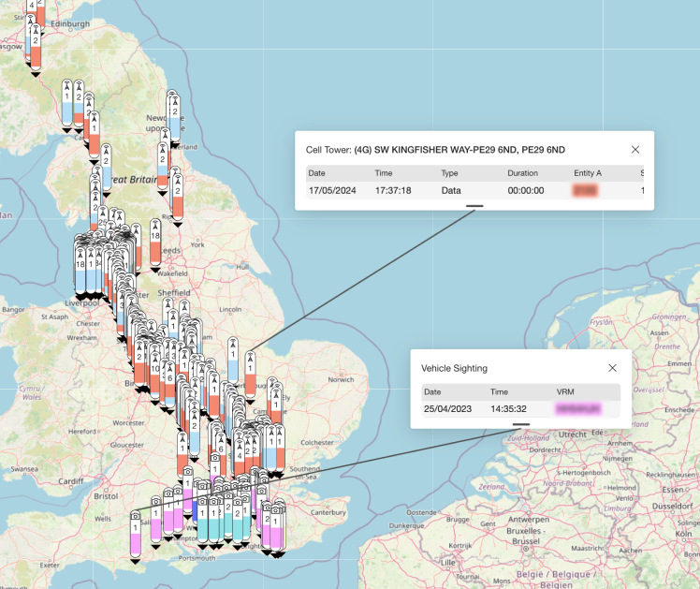Grab the handle bar beneath the Cell Tower popup
This screenshot has height=589, width=700.
[x=474, y=205]
